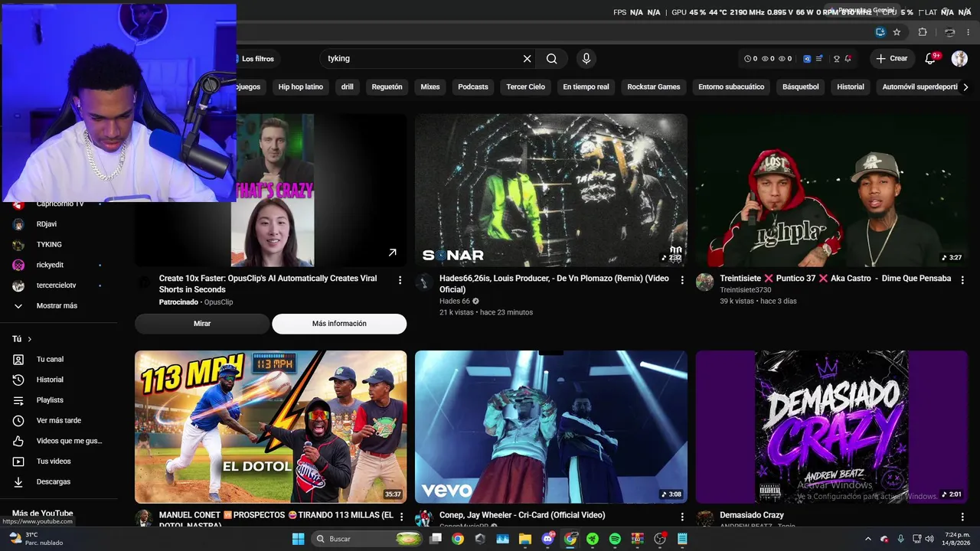The width and height of the screenshot is (980, 551).
Task: Open the Treintisiete3730 channel link
Action: pyautogui.click(x=746, y=290)
